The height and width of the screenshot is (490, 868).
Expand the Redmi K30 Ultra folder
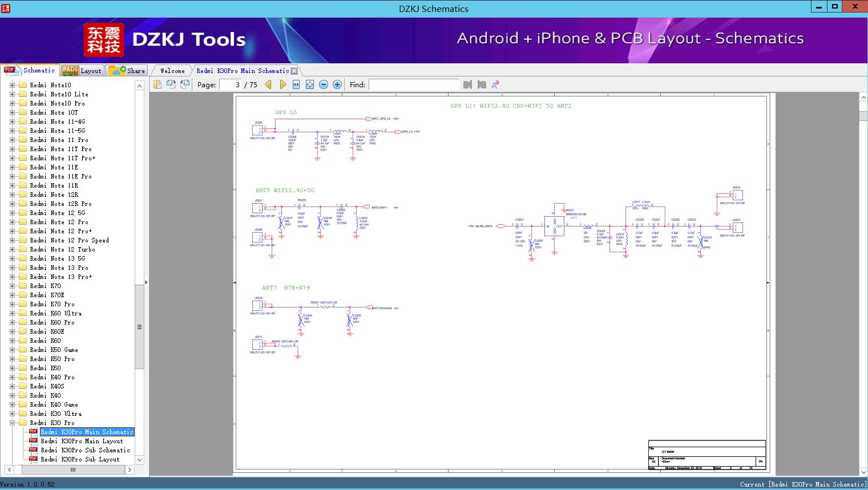click(12, 414)
